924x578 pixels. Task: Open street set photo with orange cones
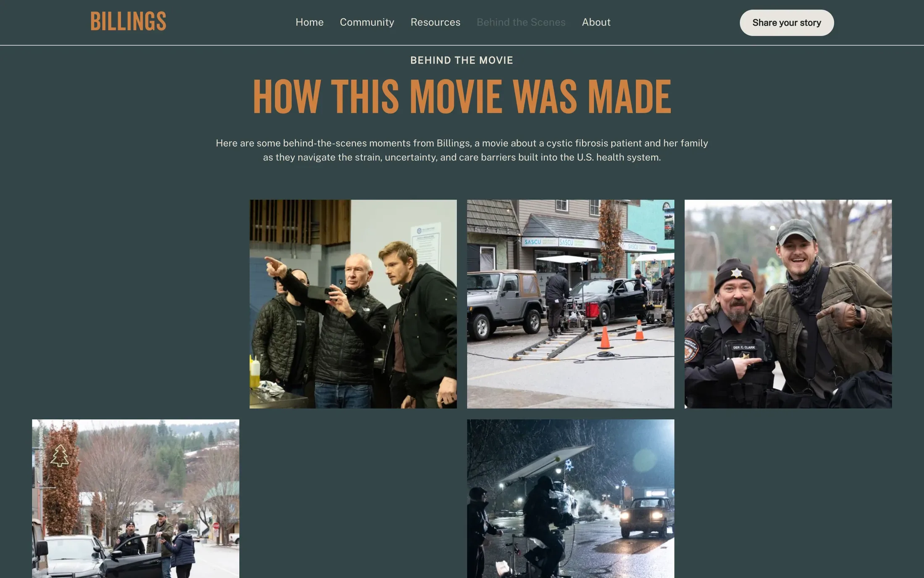(571, 304)
